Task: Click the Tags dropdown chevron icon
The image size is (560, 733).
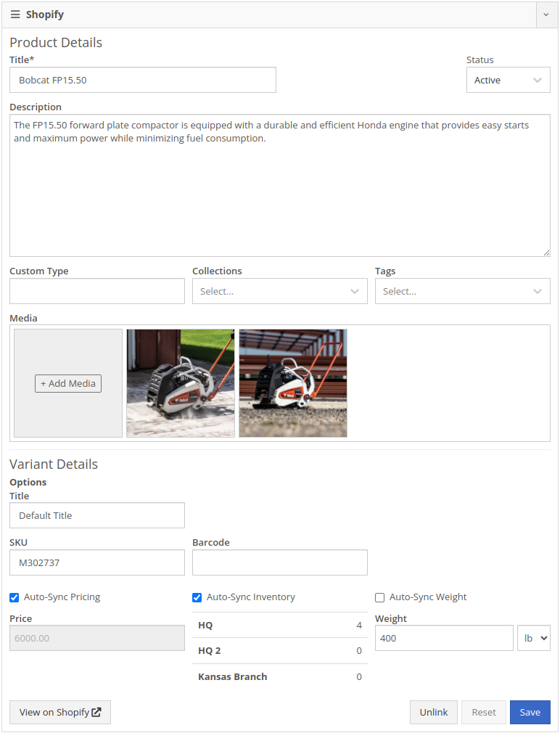Action: pyautogui.click(x=537, y=291)
